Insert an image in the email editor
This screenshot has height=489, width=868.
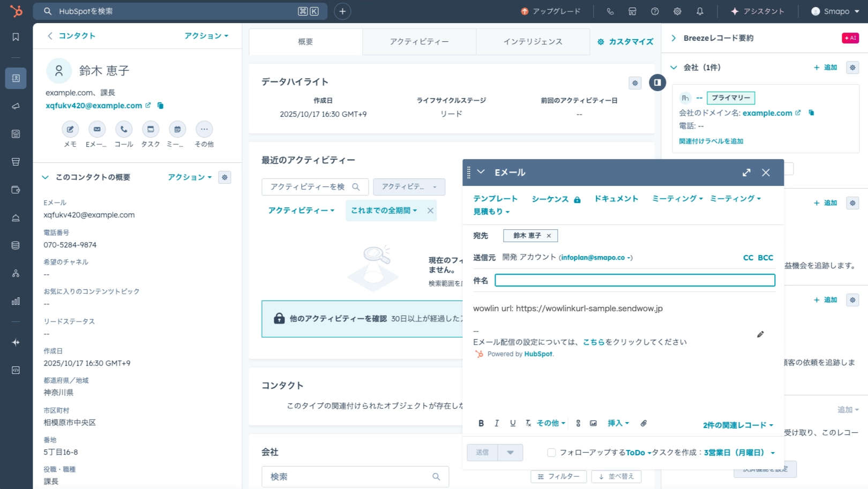593,423
